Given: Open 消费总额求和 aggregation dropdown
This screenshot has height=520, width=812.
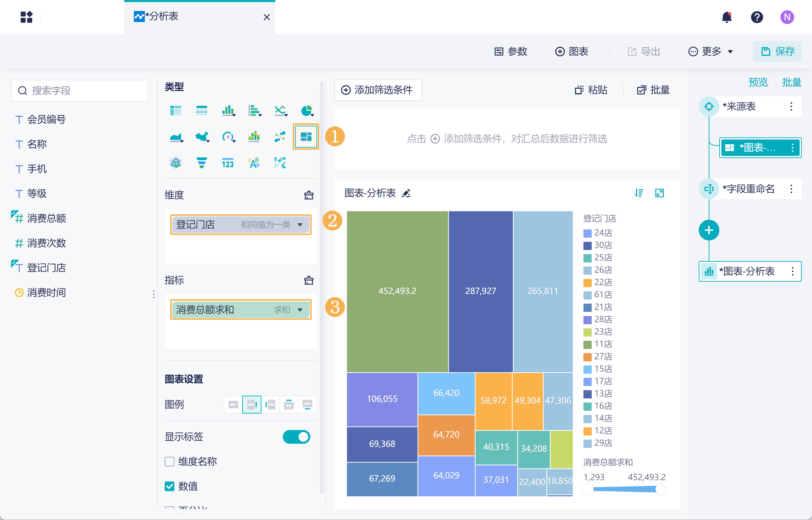Looking at the screenshot, I should 300,310.
